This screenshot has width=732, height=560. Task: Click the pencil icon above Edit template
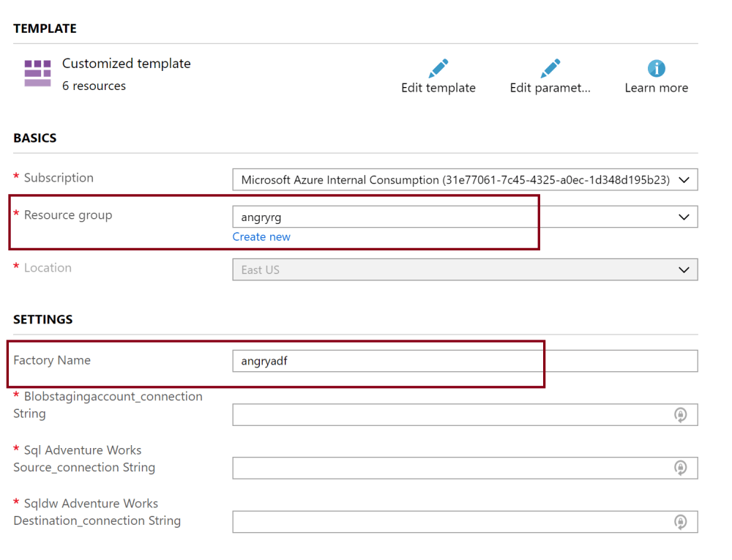point(438,69)
